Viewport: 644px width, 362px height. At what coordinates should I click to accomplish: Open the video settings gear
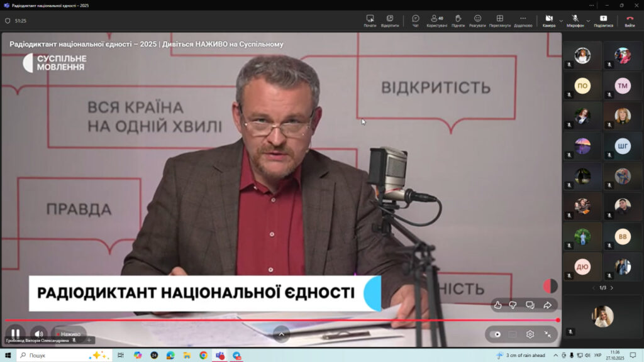tap(530, 334)
